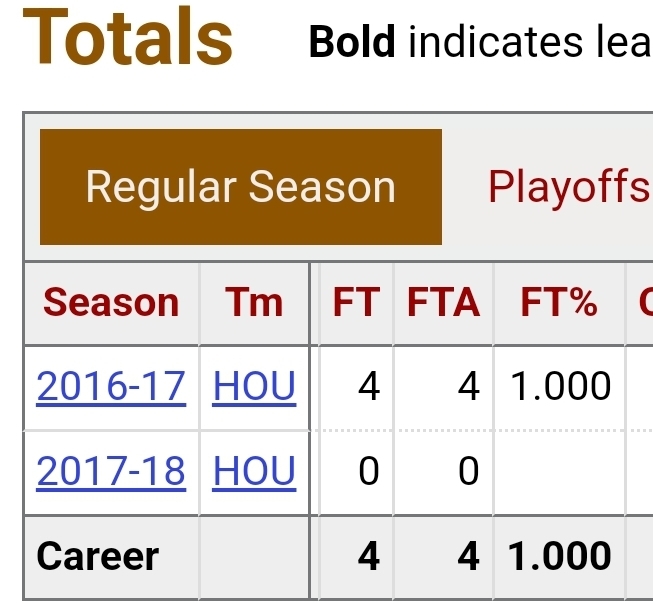Switch to the Playoffs tab
Screen dimensions: 653x604
tap(569, 187)
